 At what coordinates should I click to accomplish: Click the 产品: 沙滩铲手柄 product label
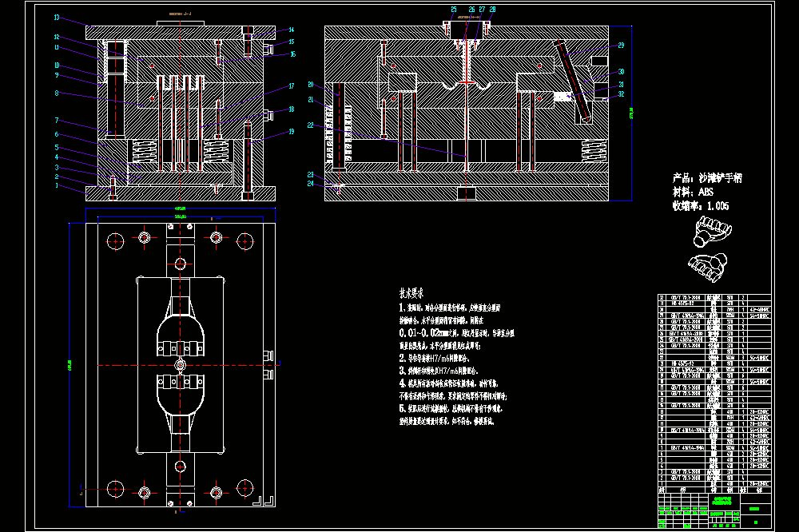707,178
